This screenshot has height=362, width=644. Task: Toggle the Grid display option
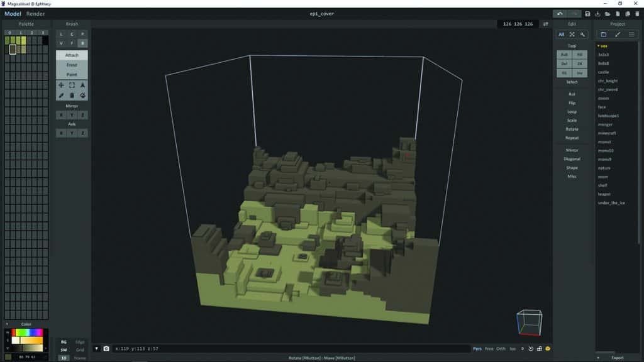point(80,350)
